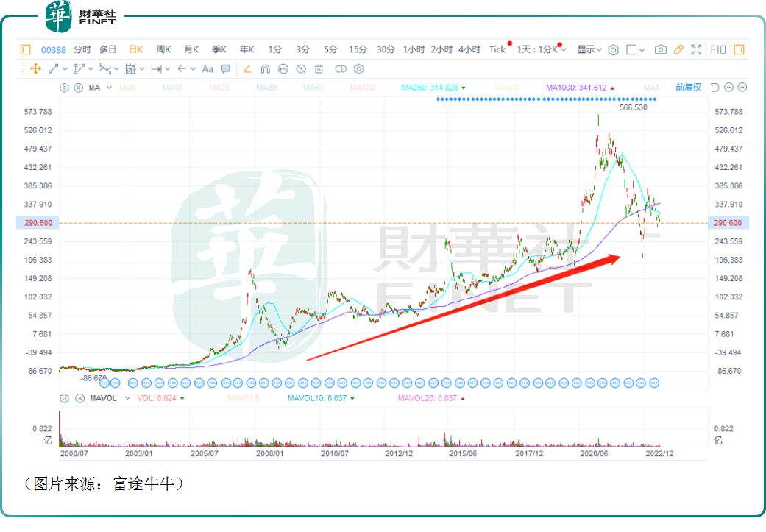The height and width of the screenshot is (532, 766).
Task: Enable the magnet snap tool
Action: coord(265,68)
